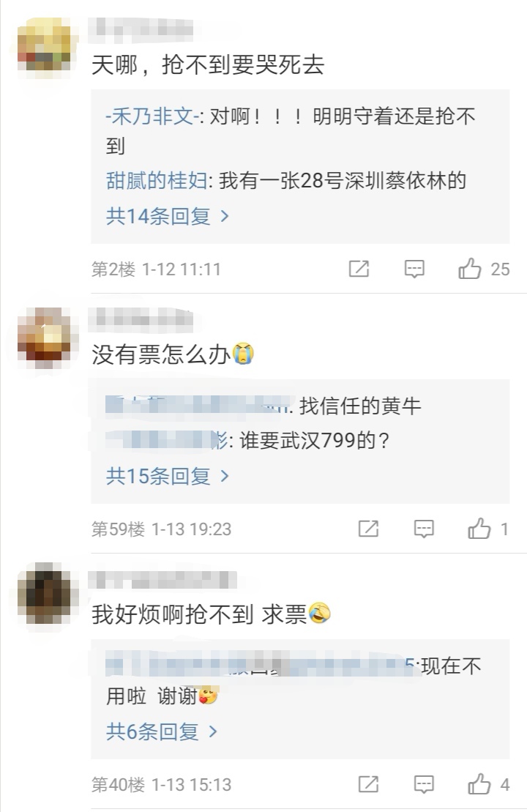Open reply box for floor 59 comment
The image size is (527, 812).
coord(424,529)
